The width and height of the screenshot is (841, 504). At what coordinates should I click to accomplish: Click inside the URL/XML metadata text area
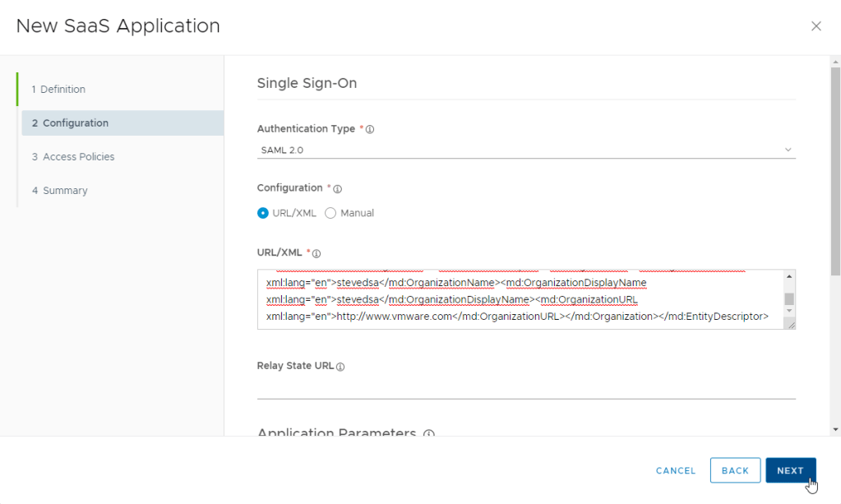point(518,299)
